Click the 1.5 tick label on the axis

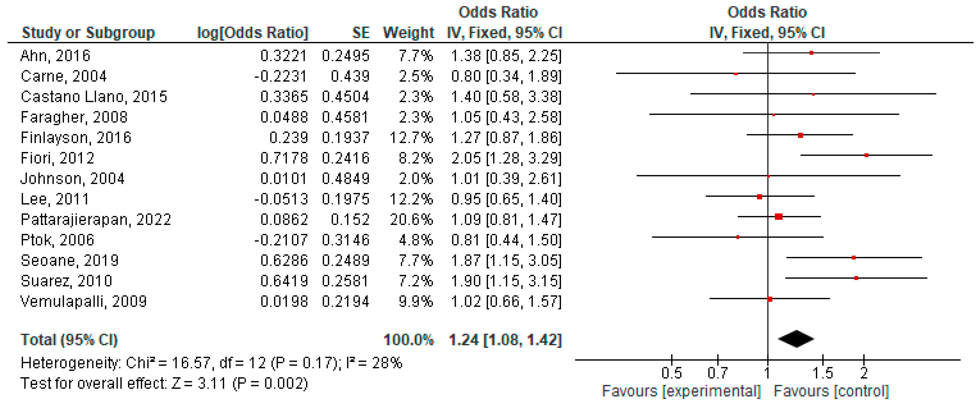pos(823,373)
